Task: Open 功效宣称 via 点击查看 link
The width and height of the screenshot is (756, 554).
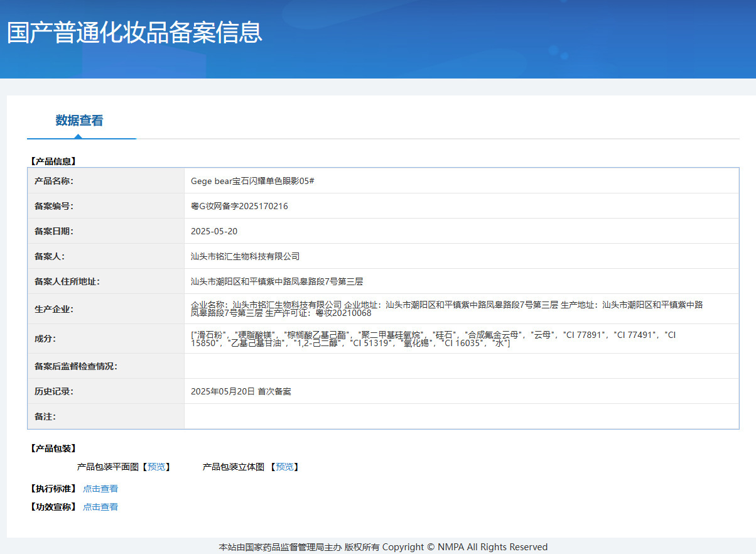Action: point(100,507)
